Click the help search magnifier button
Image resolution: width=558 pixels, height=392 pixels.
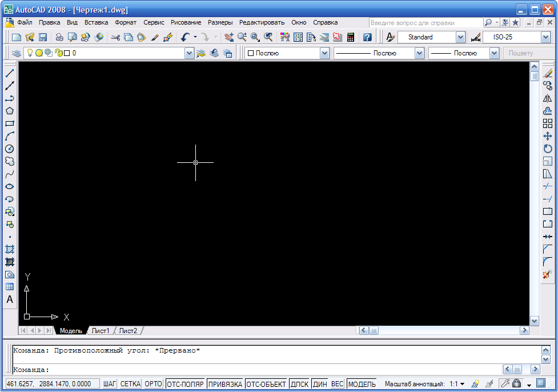click(x=488, y=22)
